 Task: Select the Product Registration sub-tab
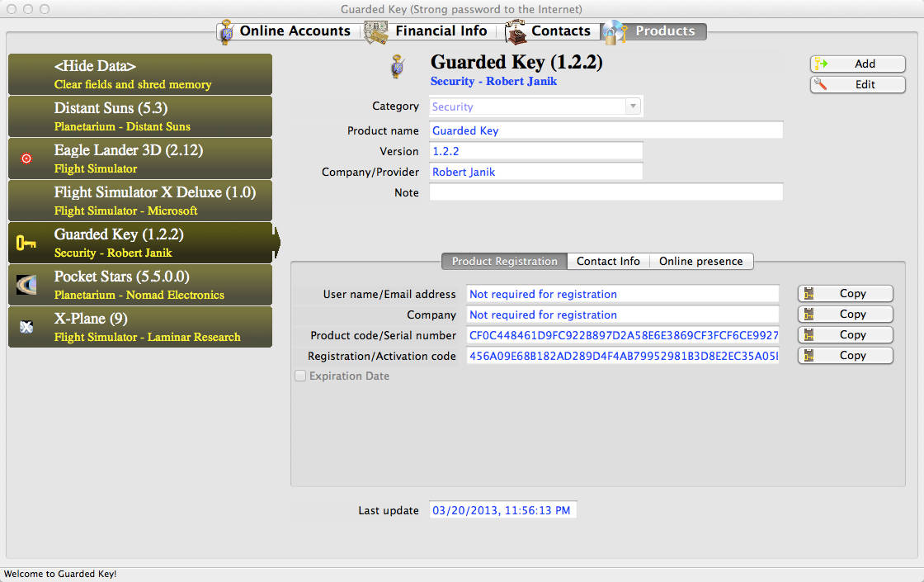coord(504,261)
